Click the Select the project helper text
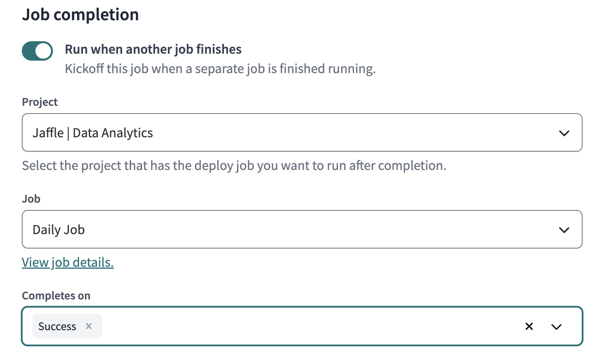 click(x=234, y=166)
